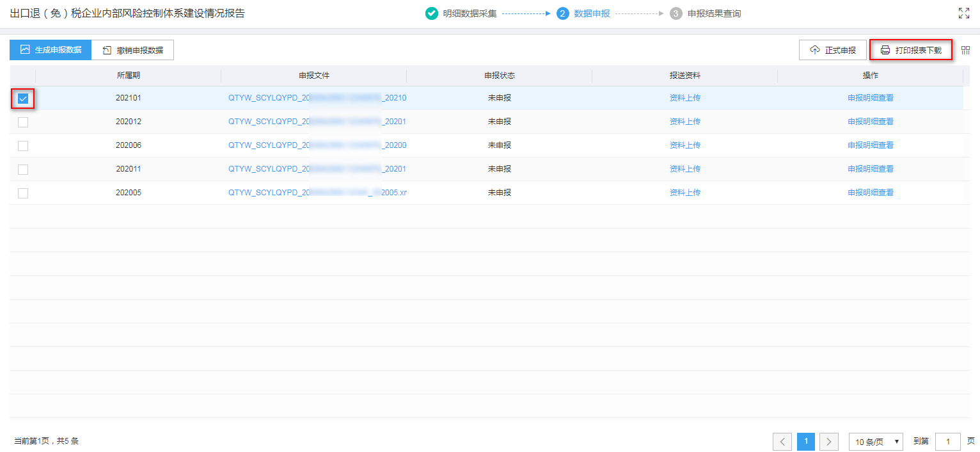980x452 pixels.
Task: Check the row 202005 checkbox
Action: click(x=23, y=193)
